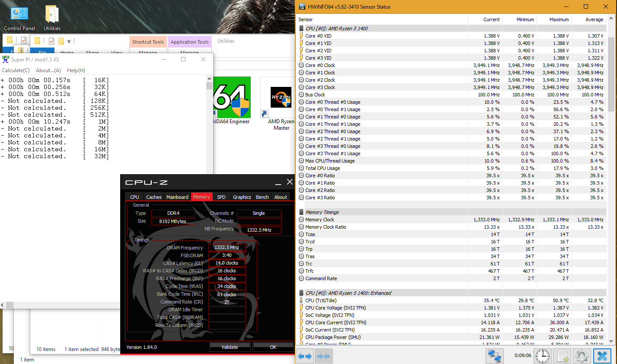The height and width of the screenshot is (364, 617).
Task: Click the expand sensor columns arrows icon in HWiNFO
Action: pos(305,356)
